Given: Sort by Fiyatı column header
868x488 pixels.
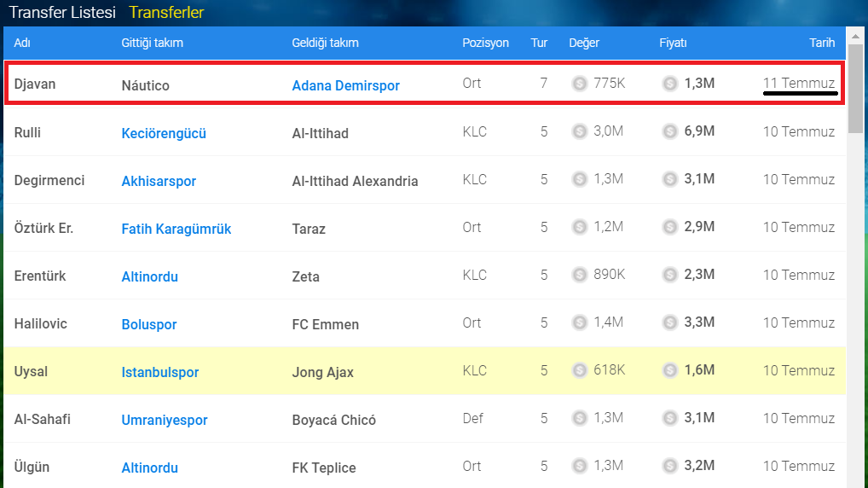Looking at the screenshot, I should 673,43.
